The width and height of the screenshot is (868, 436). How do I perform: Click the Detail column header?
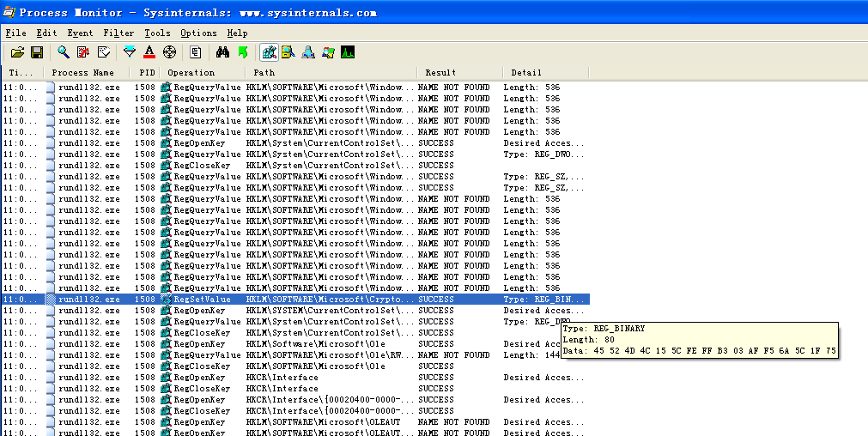[x=546, y=72]
